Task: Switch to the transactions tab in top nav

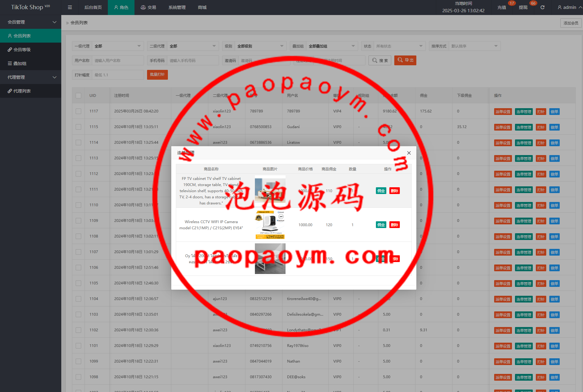Action: pos(148,7)
